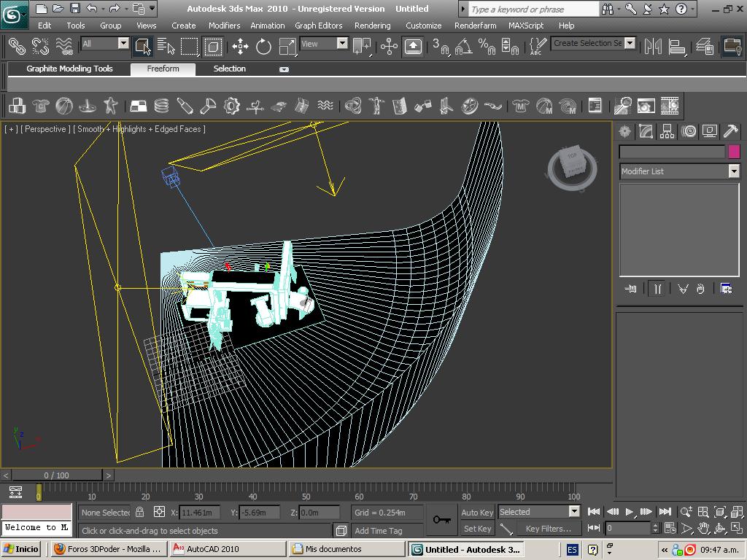The height and width of the screenshot is (560, 747).
Task: Click the Pan View hand icon
Action: click(x=704, y=528)
